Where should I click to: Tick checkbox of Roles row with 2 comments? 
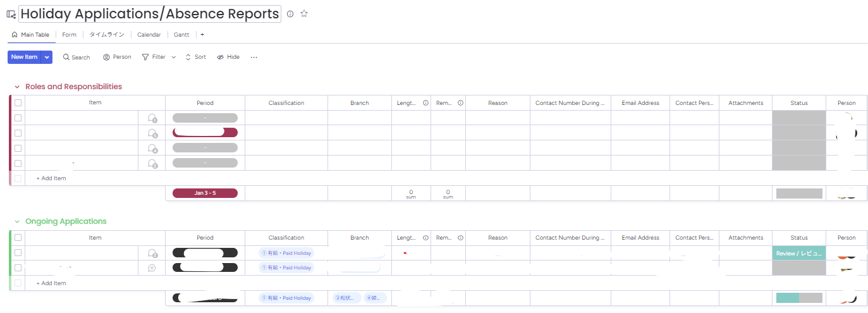point(18,163)
